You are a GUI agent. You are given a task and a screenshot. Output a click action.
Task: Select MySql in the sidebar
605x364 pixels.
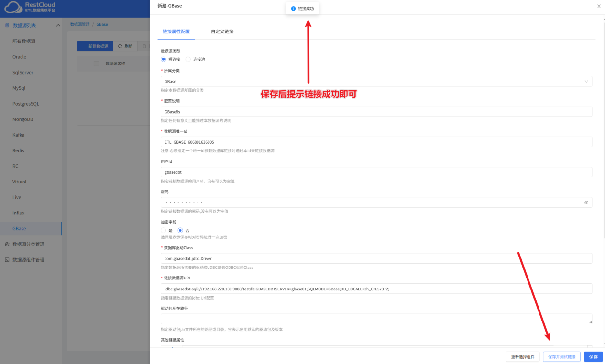point(19,88)
